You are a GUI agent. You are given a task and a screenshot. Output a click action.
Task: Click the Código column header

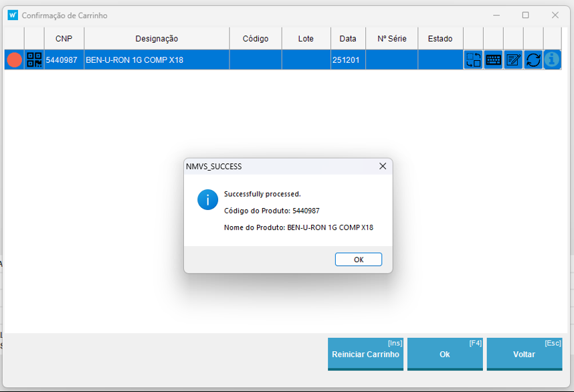point(256,38)
